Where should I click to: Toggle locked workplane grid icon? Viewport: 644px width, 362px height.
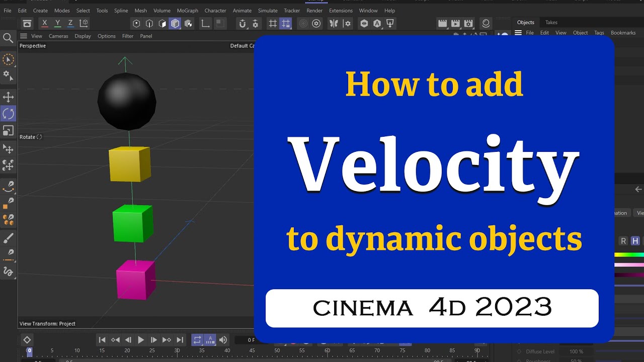click(x=286, y=23)
